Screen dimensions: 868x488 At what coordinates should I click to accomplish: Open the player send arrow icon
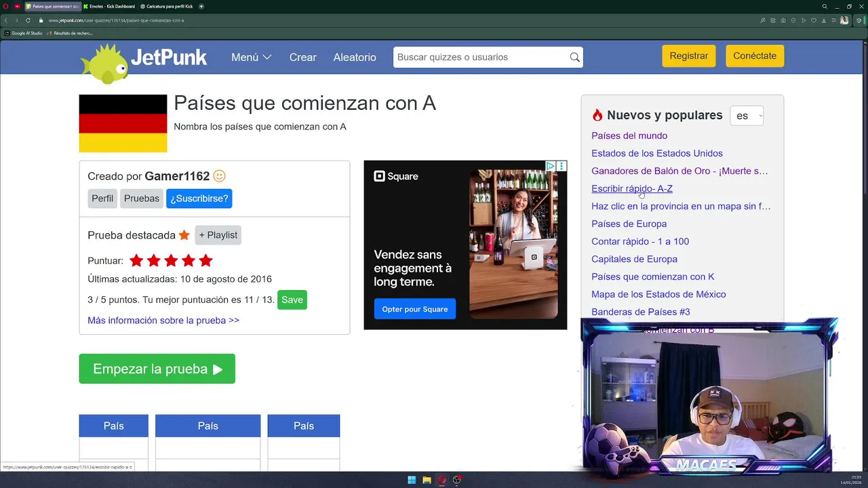(x=804, y=20)
